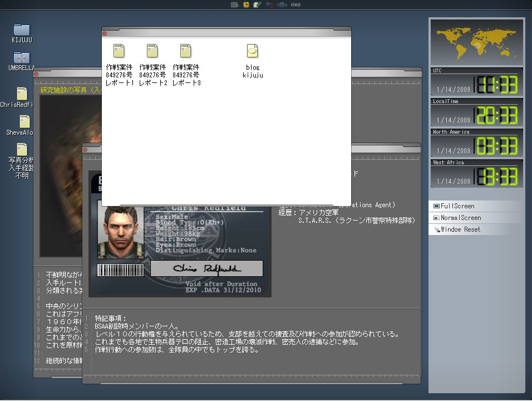
Task: Open the blog kijuju file
Action: 253,61
